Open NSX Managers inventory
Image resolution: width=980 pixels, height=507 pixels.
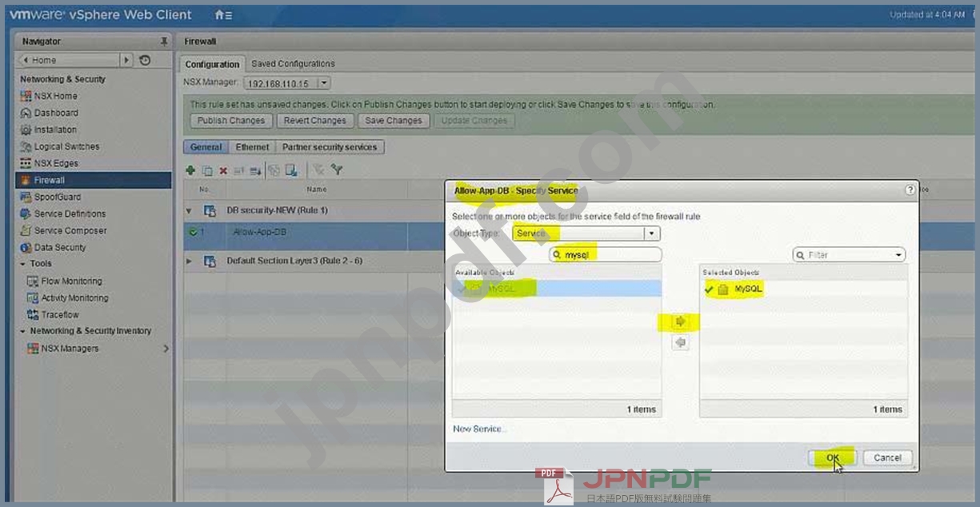[70, 349]
